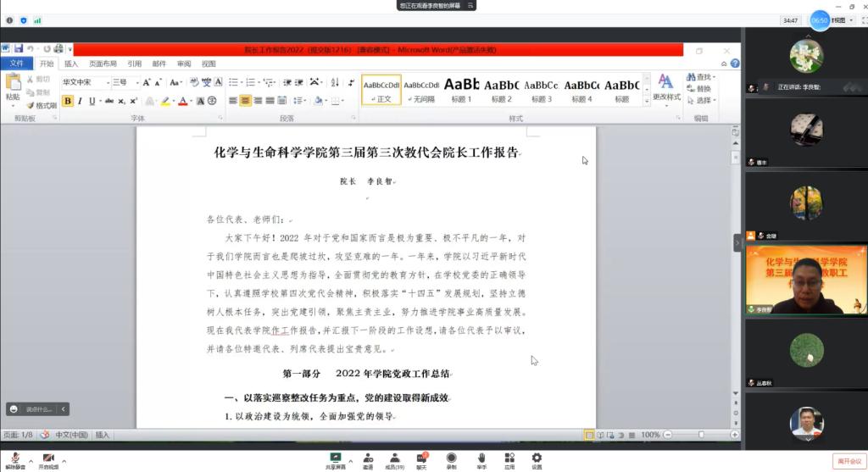This screenshot has height=472, width=868.
Task: Expand the video options arrow beside camera
Action: click(x=64, y=458)
